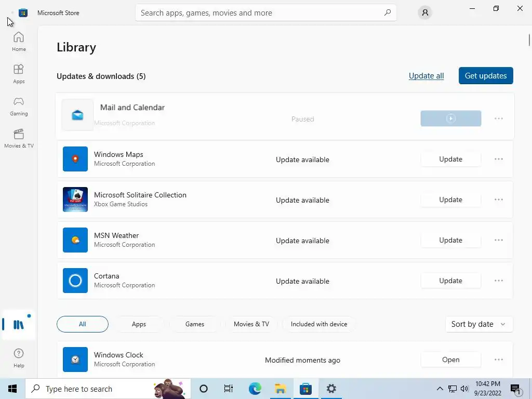Update Windows Maps
Image resolution: width=532 pixels, height=399 pixels.
(450, 159)
